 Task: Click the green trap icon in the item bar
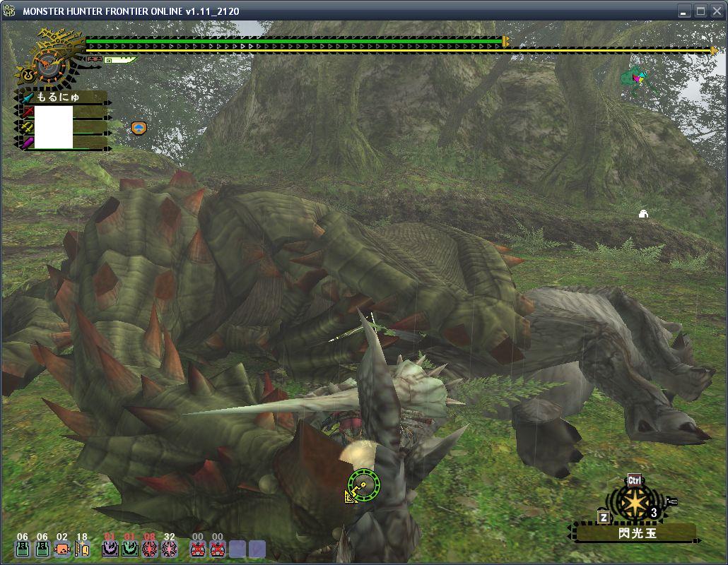click(x=130, y=549)
